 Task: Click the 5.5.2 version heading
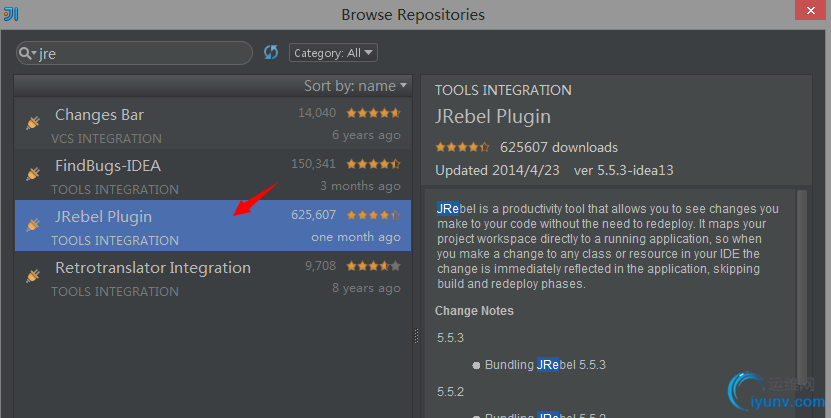coord(450,392)
